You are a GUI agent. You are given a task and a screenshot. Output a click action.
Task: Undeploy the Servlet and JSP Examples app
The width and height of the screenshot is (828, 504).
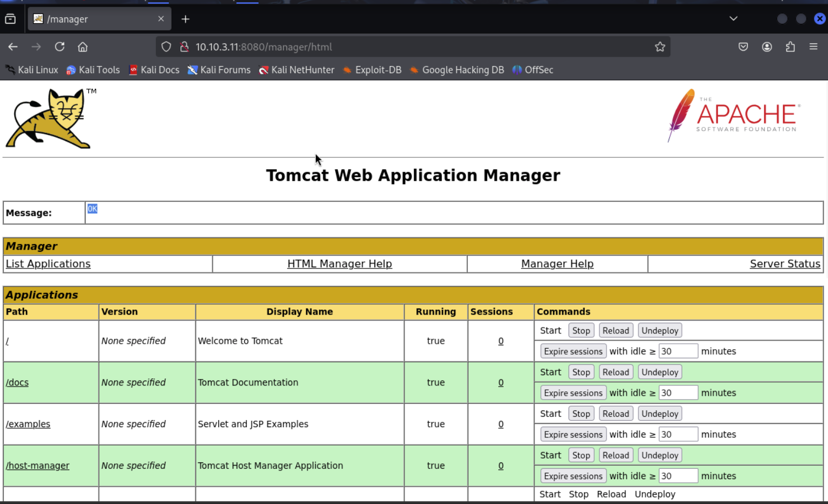pos(660,414)
